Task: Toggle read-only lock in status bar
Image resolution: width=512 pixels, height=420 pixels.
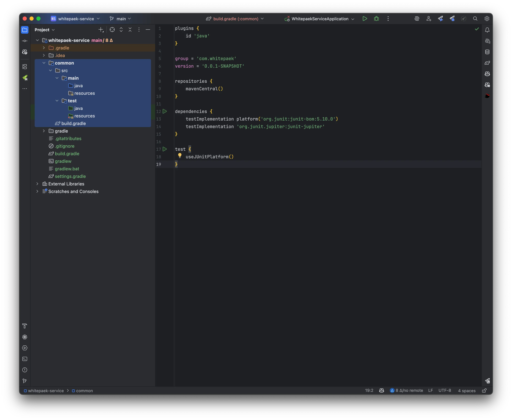Action: 484,390
